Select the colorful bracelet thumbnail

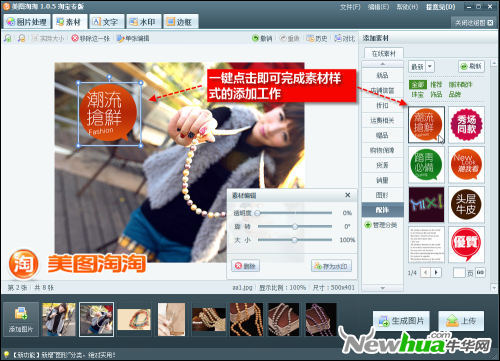(x=134, y=319)
